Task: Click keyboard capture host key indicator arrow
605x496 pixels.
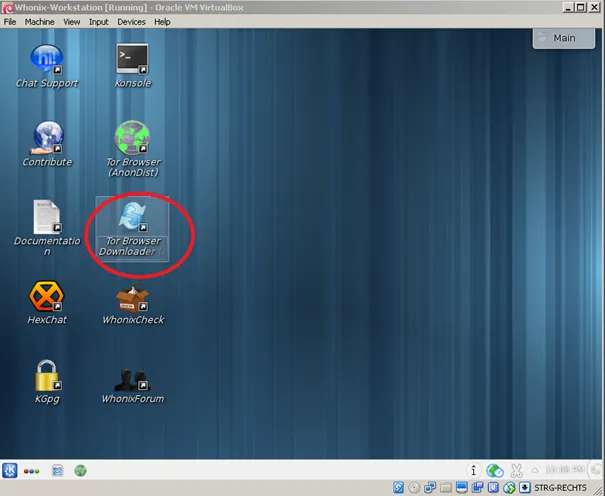Action: pyautogui.click(x=524, y=488)
